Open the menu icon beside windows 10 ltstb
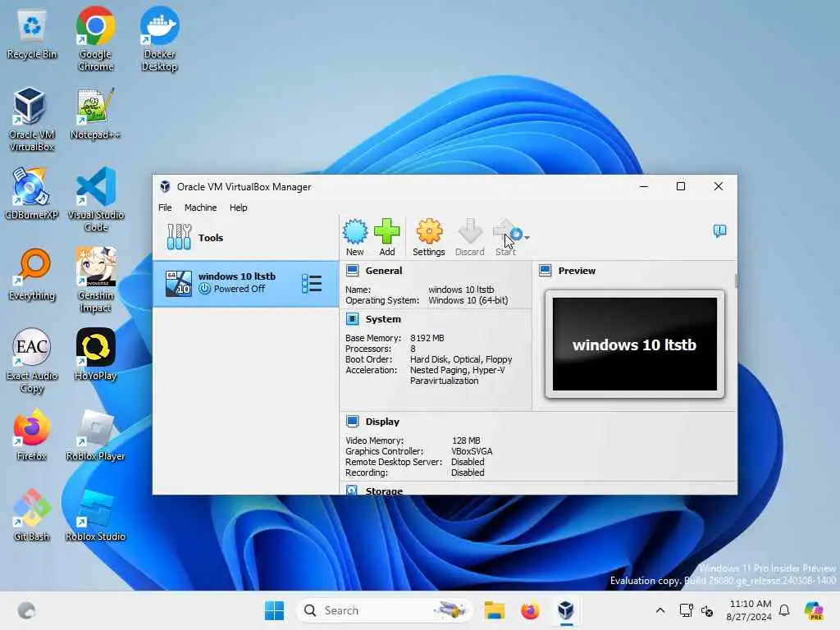Image resolution: width=840 pixels, height=630 pixels. (312, 284)
